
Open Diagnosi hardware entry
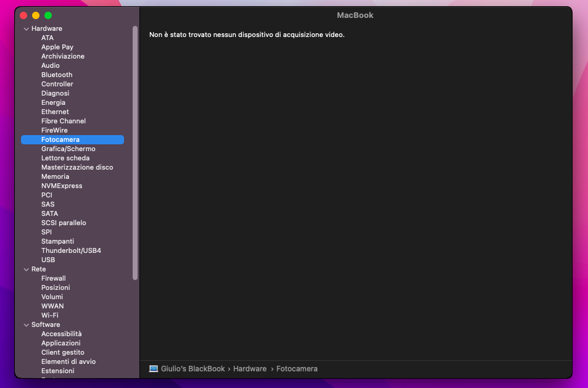click(x=55, y=93)
